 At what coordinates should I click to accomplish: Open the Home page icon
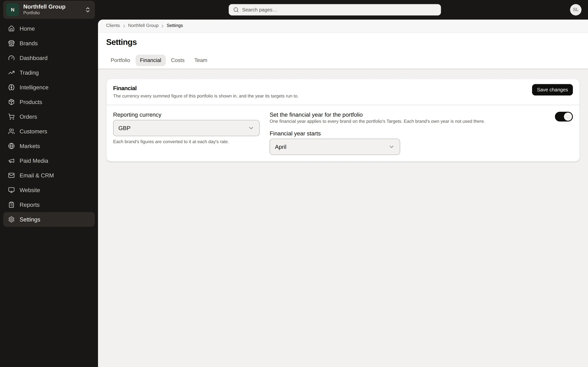(11, 29)
